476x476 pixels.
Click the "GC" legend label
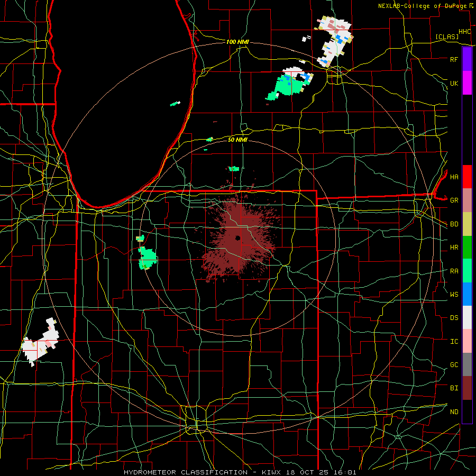(454, 365)
